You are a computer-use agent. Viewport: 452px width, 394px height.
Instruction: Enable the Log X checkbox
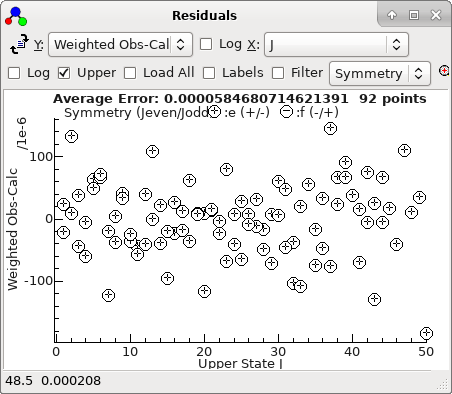tap(206, 44)
